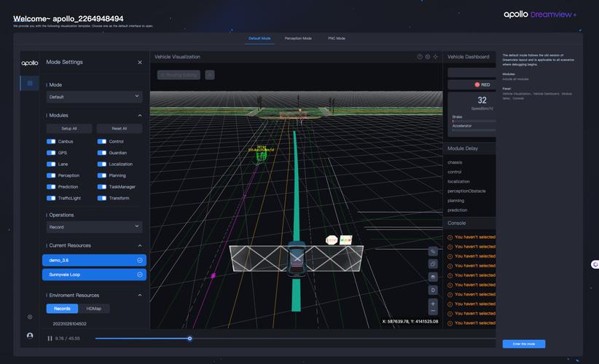Toggle the TaskManager module switch

pos(102,187)
